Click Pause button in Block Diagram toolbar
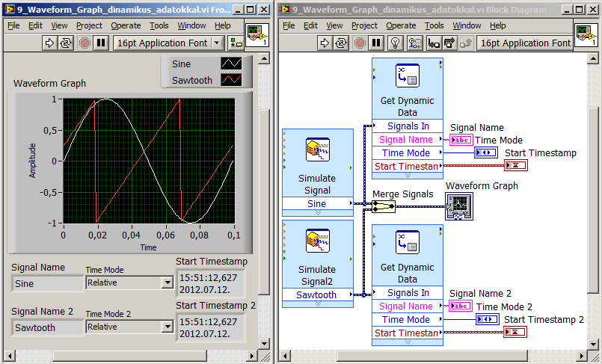This screenshot has height=364, width=602. pyautogui.click(x=376, y=43)
